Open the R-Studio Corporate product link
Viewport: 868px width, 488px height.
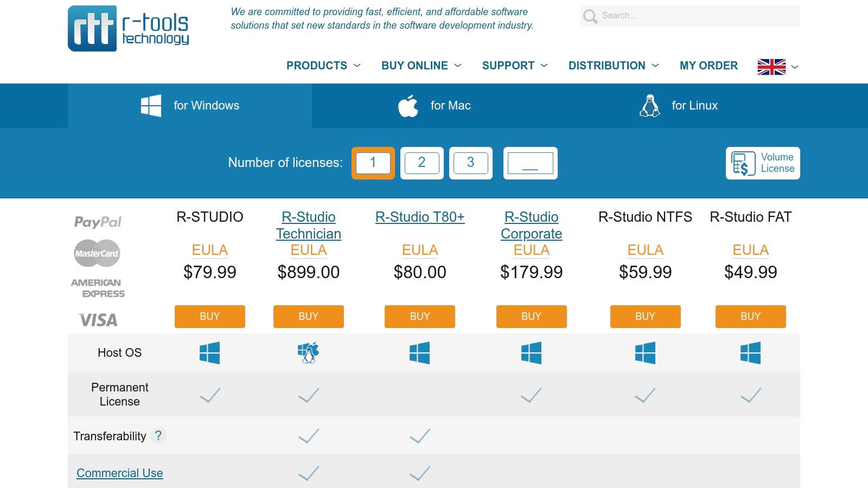(531, 225)
